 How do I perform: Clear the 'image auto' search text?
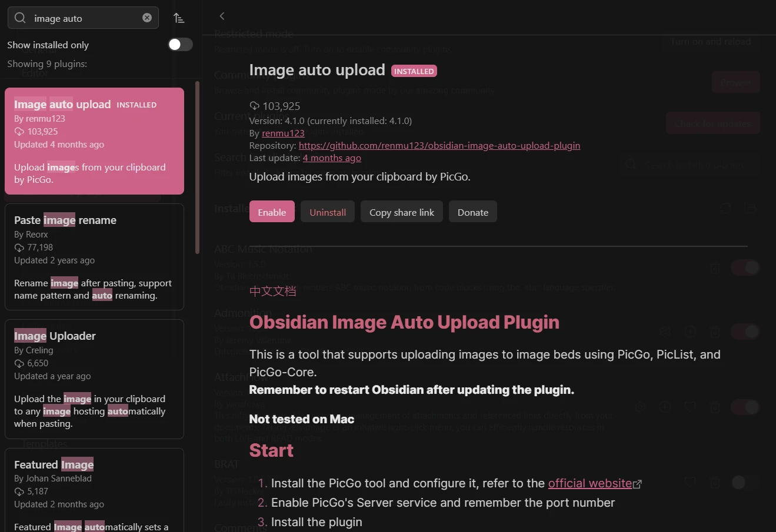click(x=147, y=18)
